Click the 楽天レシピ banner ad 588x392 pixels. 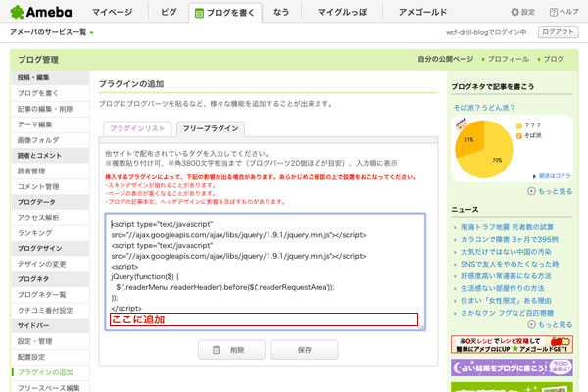click(x=512, y=344)
